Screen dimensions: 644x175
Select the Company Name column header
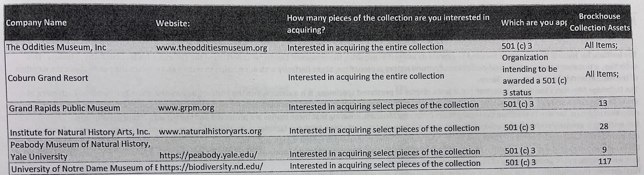point(36,23)
